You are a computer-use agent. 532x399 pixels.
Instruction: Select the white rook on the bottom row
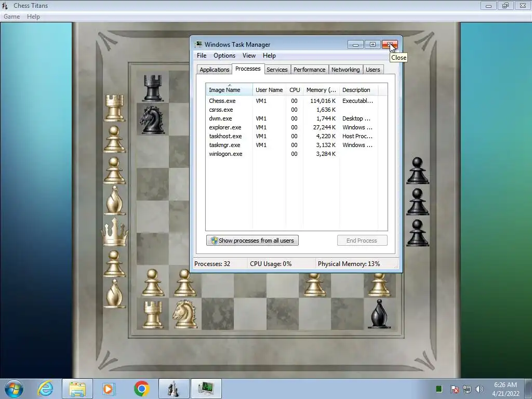point(152,314)
